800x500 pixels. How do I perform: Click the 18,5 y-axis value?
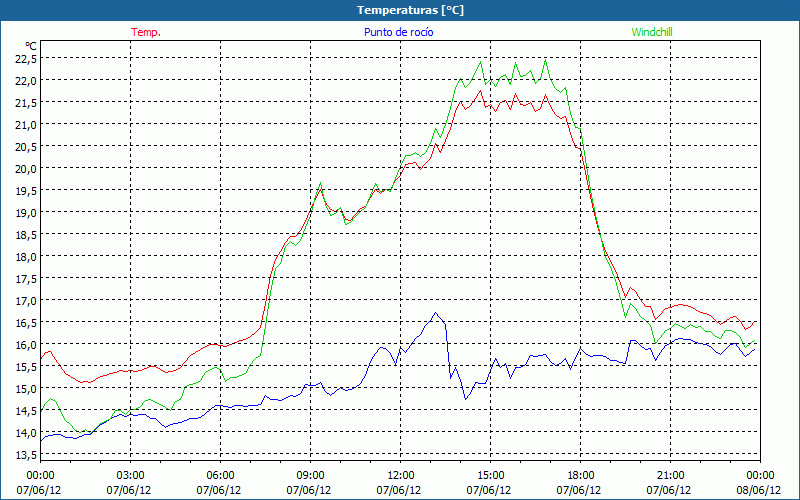(x=26, y=234)
